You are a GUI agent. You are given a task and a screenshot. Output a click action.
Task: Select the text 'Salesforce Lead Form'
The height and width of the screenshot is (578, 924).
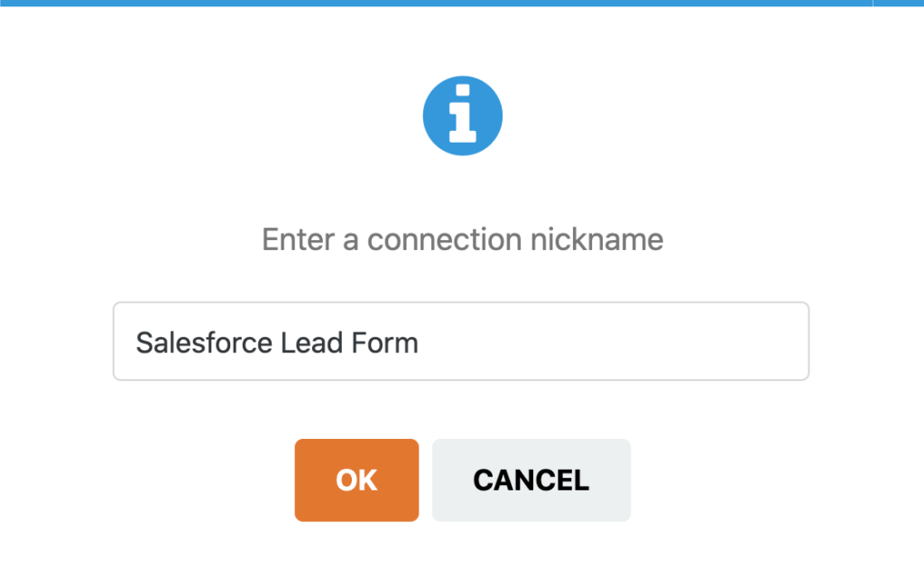click(x=276, y=342)
